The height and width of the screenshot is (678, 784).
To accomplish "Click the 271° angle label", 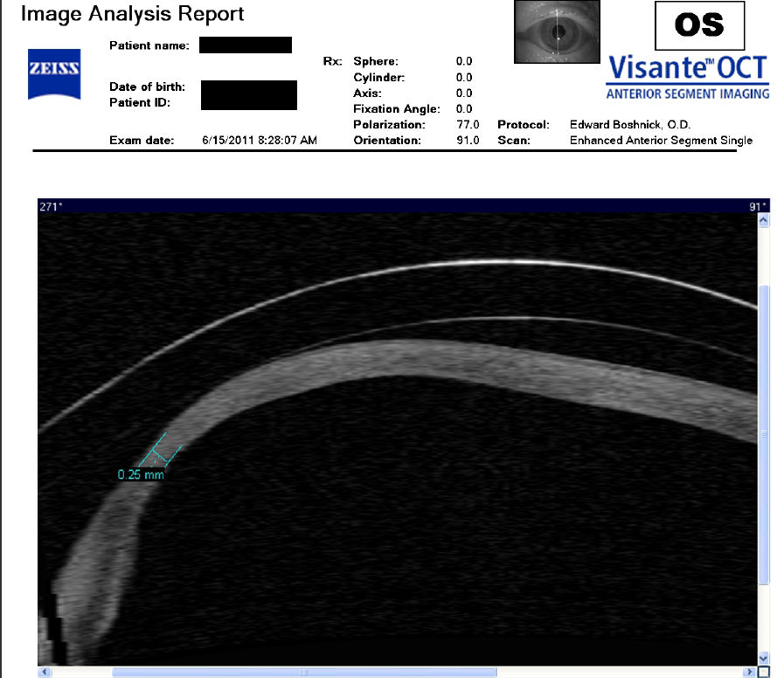I will tap(52, 207).
